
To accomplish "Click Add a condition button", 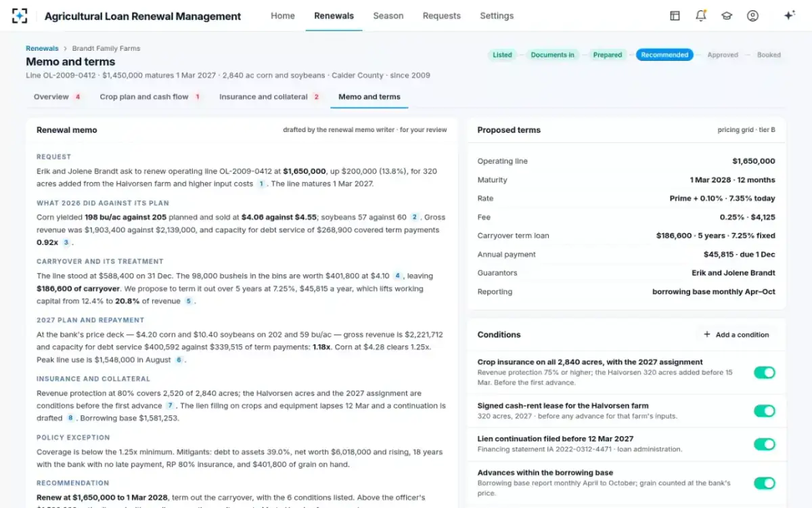I will [736, 335].
